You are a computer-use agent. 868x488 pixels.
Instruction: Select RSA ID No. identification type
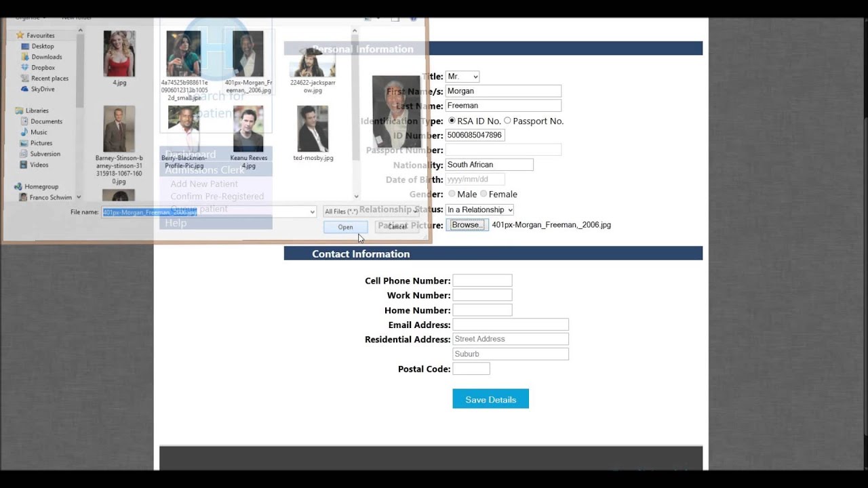[x=452, y=121]
